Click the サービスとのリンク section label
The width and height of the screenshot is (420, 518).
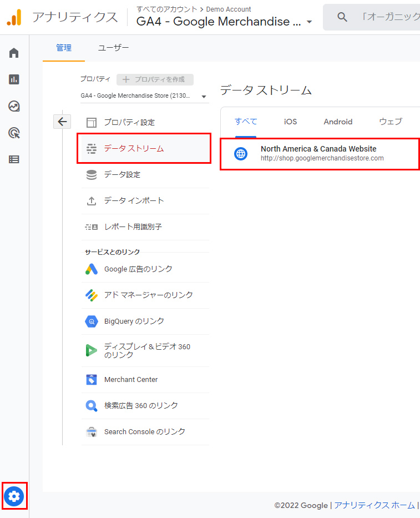[112, 252]
